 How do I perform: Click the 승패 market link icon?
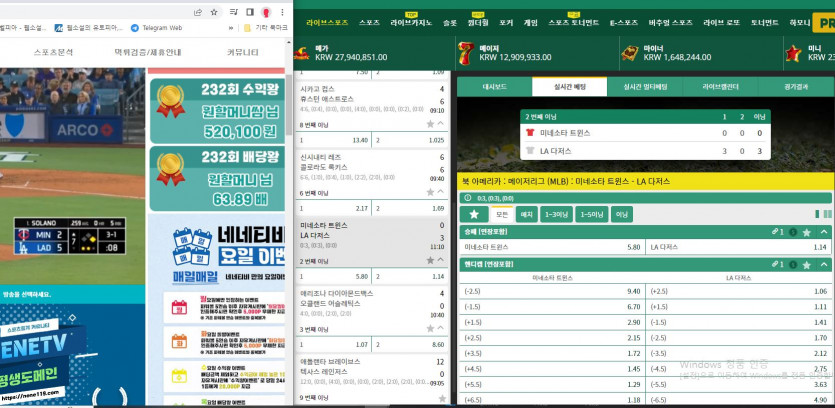click(777, 232)
